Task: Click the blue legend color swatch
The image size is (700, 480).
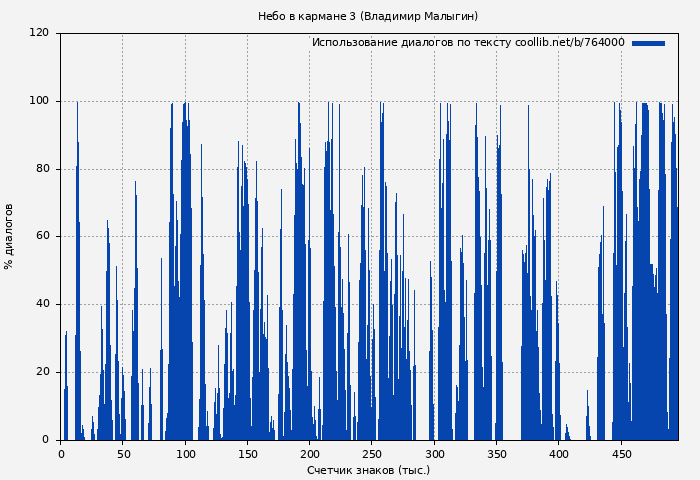Action: [648, 43]
